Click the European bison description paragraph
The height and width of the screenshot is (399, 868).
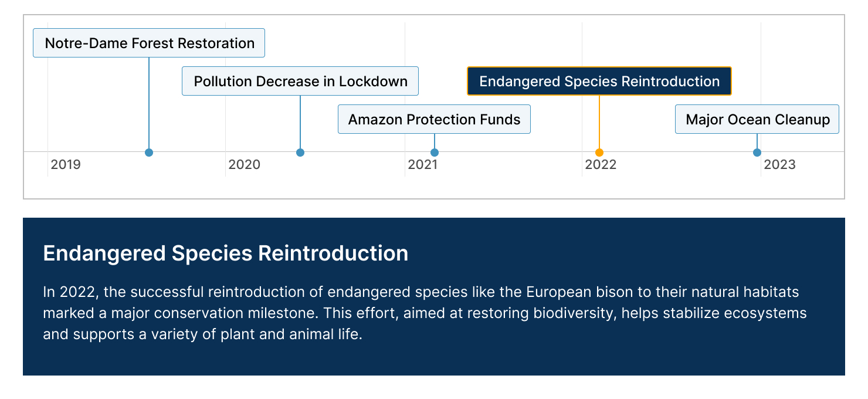point(425,313)
